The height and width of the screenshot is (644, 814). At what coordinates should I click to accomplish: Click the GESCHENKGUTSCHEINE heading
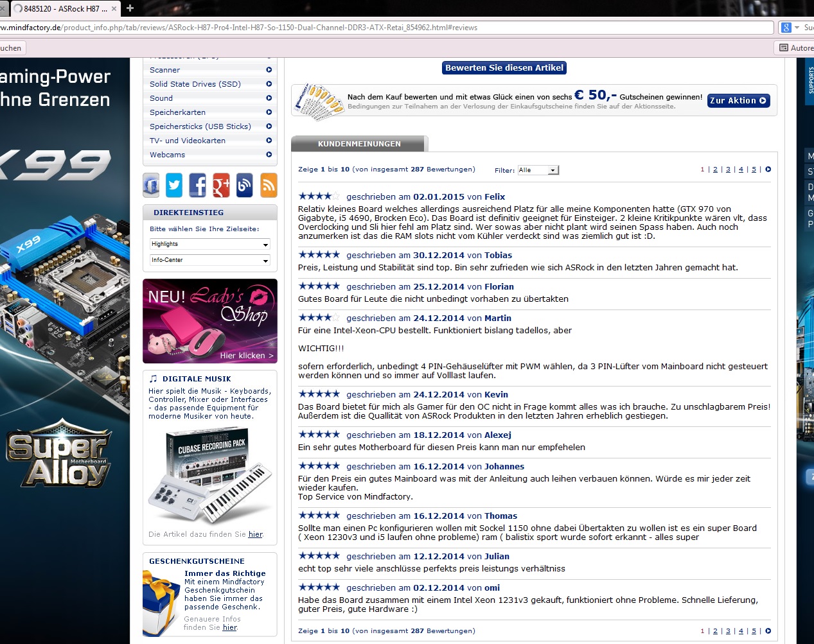[x=197, y=561]
